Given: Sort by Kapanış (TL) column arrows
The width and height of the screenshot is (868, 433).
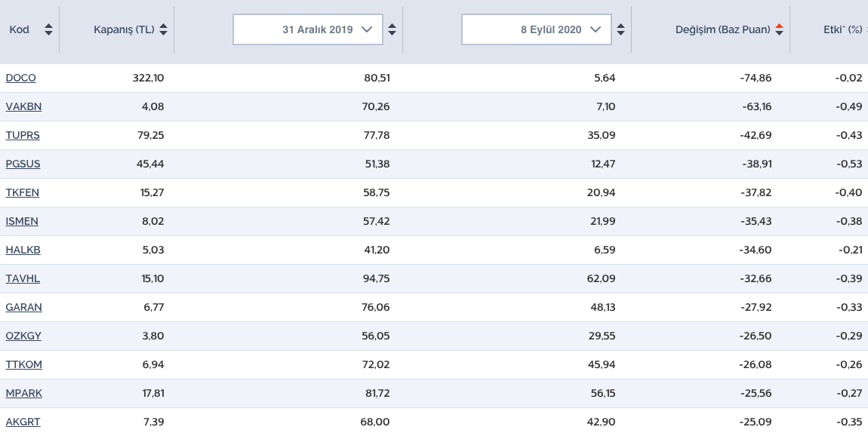Looking at the screenshot, I should (x=164, y=29).
